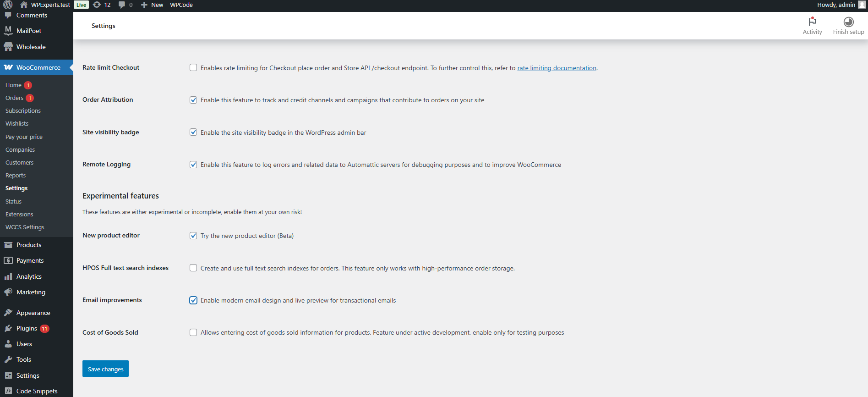This screenshot has width=868, height=397.
Task: Click the Appearance paintbrush icon
Action: click(x=8, y=313)
